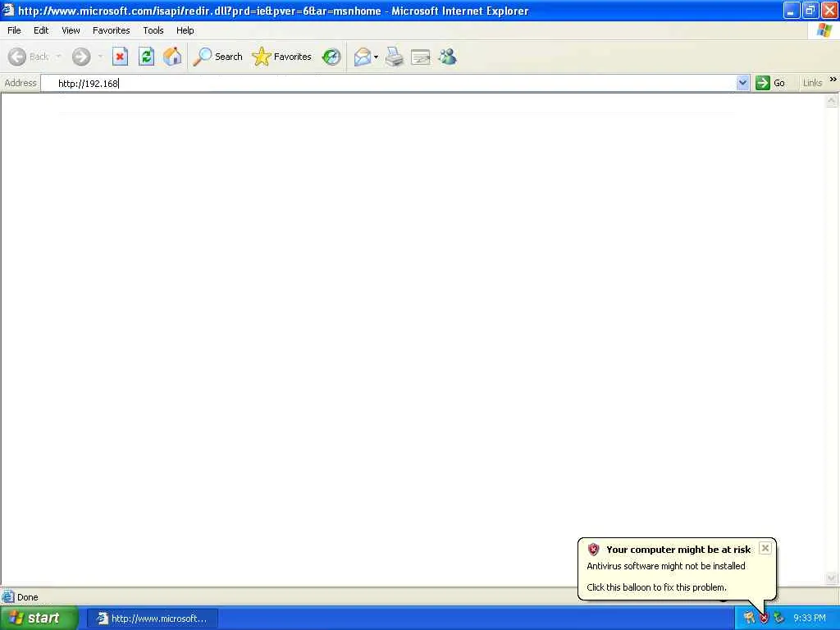Click the IE page icon in title bar
The image size is (840, 630).
(8, 10)
